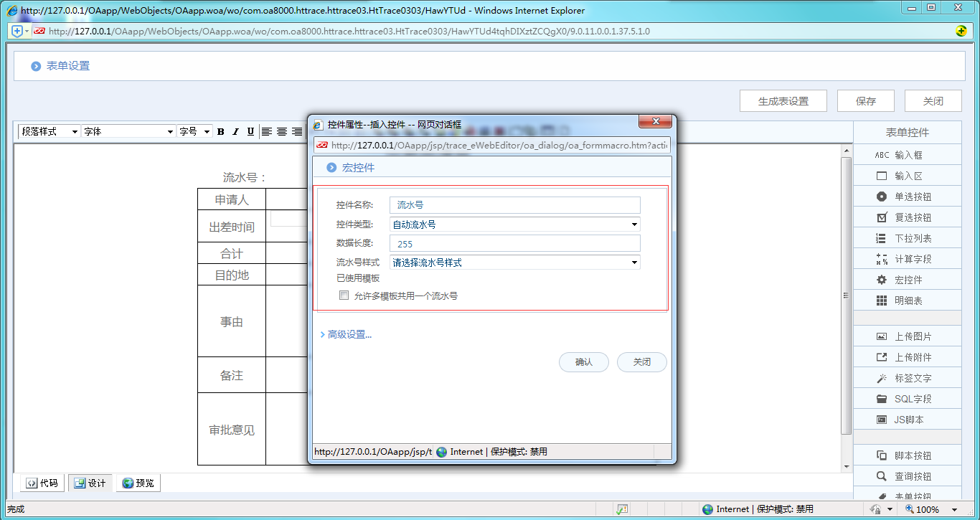The height and width of the screenshot is (520, 980).
Task: Enable 允许多模板共用一个流水号 checkbox
Action: (x=344, y=296)
